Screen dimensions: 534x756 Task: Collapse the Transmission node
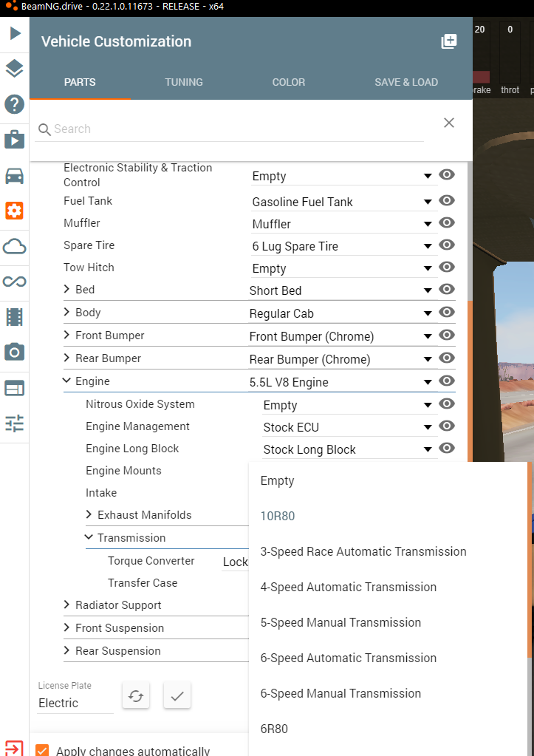pyautogui.click(x=89, y=537)
